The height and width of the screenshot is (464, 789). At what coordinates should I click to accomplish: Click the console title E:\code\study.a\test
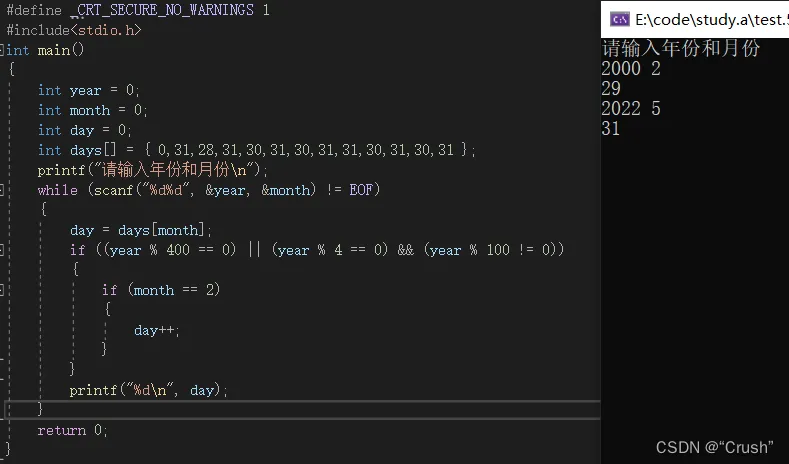coord(712,20)
